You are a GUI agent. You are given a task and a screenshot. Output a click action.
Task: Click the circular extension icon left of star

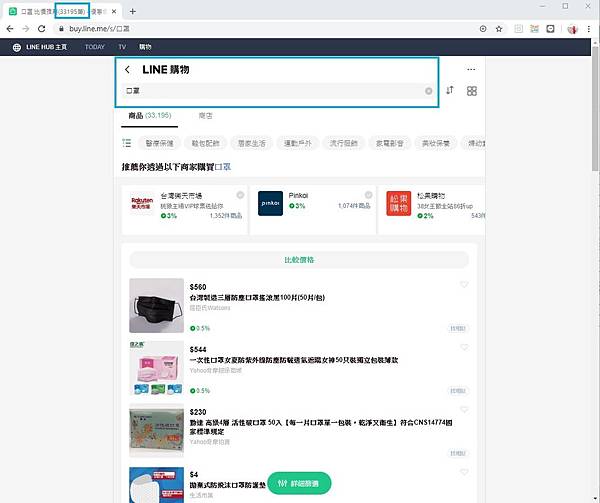[x=483, y=29]
